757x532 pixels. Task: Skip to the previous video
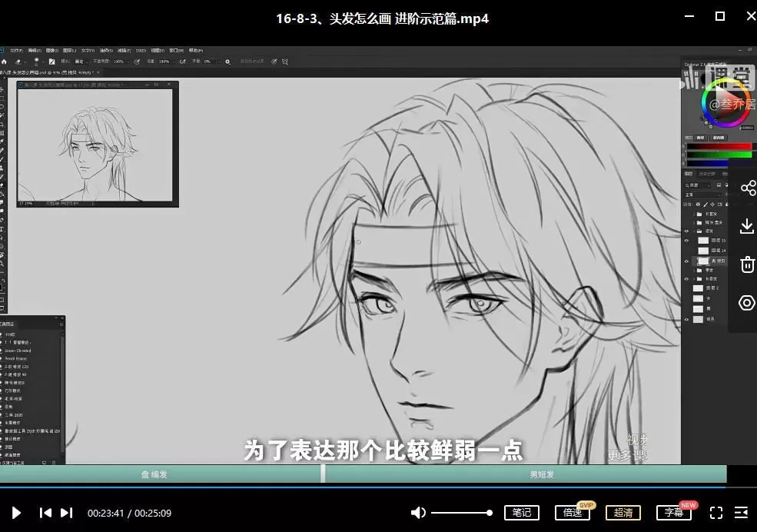(x=45, y=513)
